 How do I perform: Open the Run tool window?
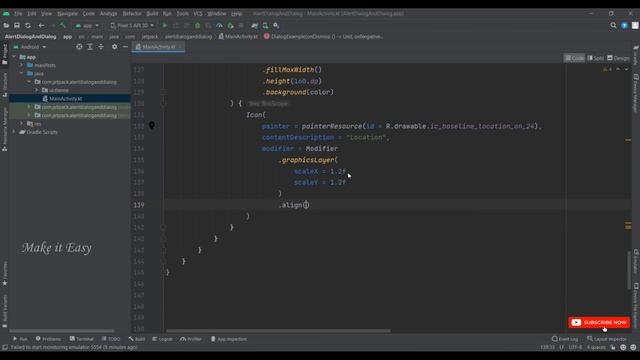point(20,339)
